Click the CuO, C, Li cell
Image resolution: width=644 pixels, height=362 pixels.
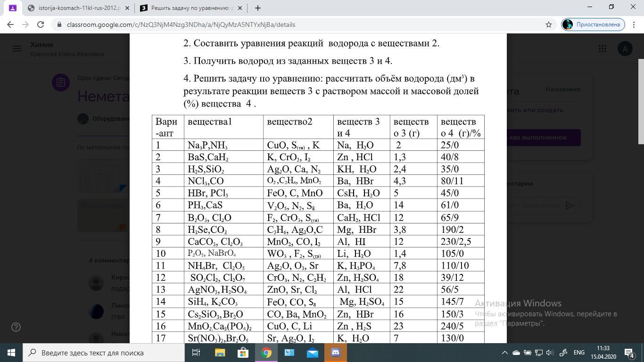pyautogui.click(x=298, y=326)
